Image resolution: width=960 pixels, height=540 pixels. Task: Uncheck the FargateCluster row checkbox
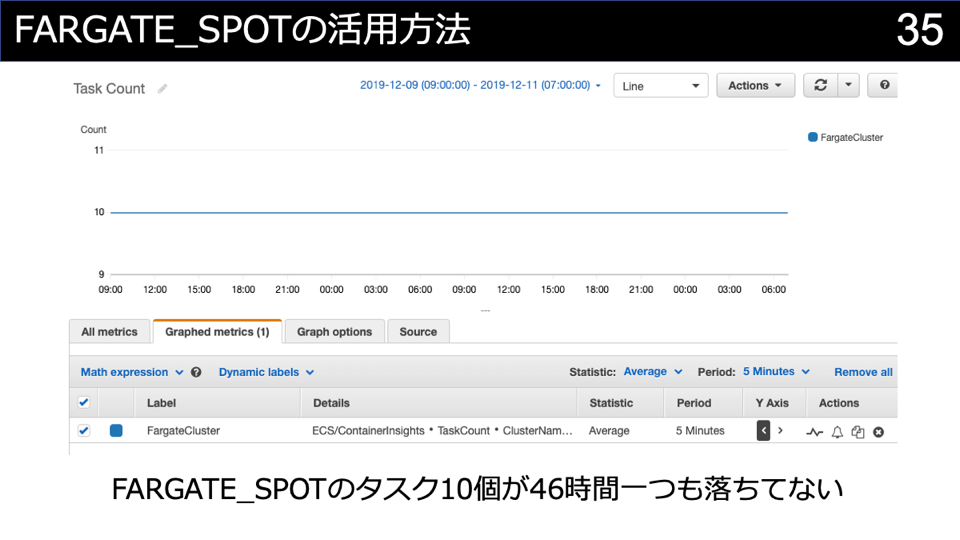tap(84, 431)
